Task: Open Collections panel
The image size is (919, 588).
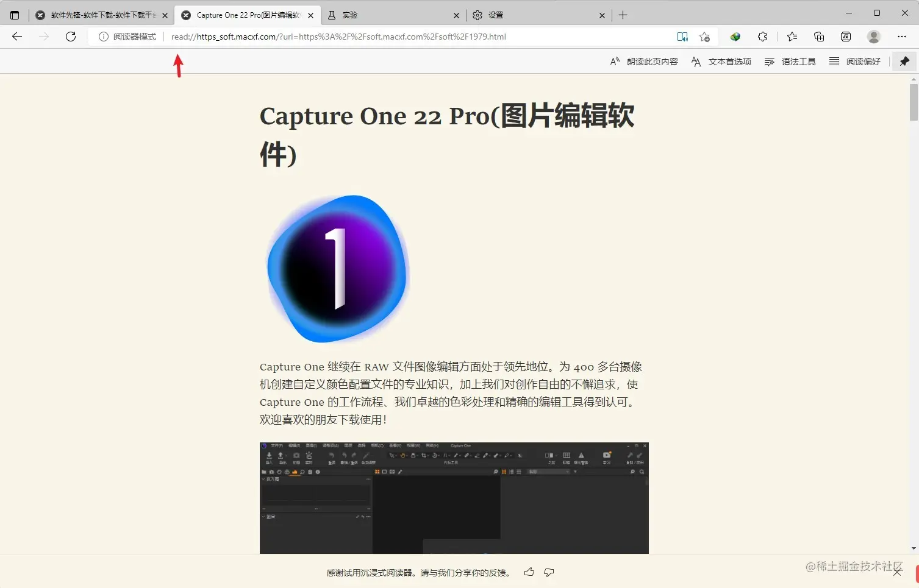Action: (x=819, y=37)
